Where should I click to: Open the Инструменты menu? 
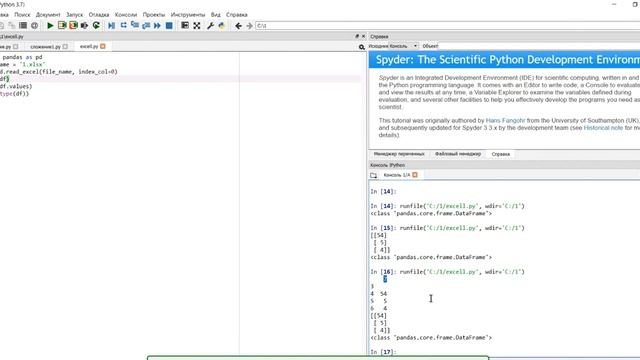click(188, 15)
